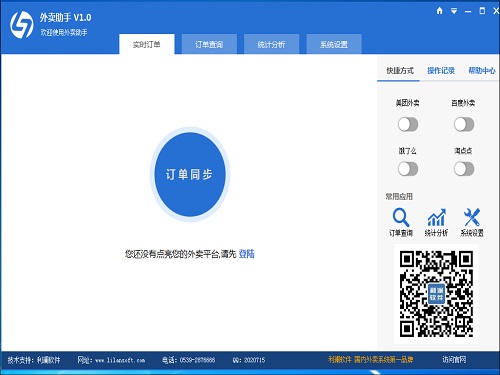The height and width of the screenshot is (375, 500).
Task: Select the 快捷方式 side tab
Action: point(400,71)
